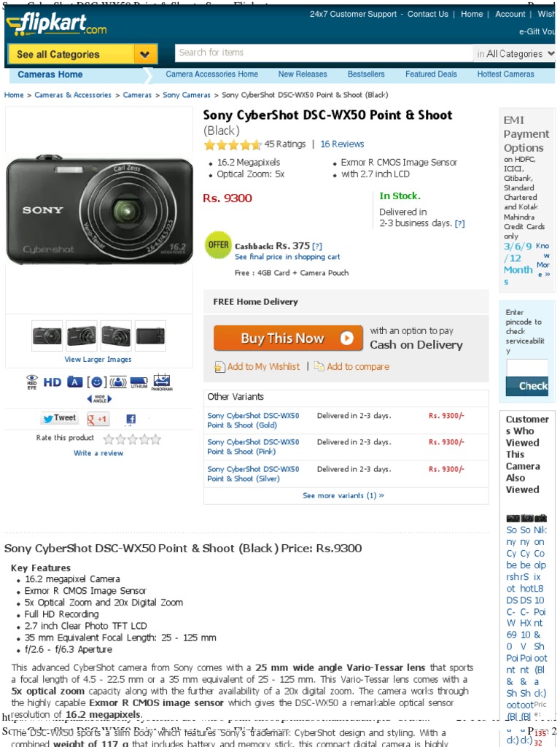The width and height of the screenshot is (560, 747).
Task: Click the HD recording feature icon
Action: coord(52,382)
